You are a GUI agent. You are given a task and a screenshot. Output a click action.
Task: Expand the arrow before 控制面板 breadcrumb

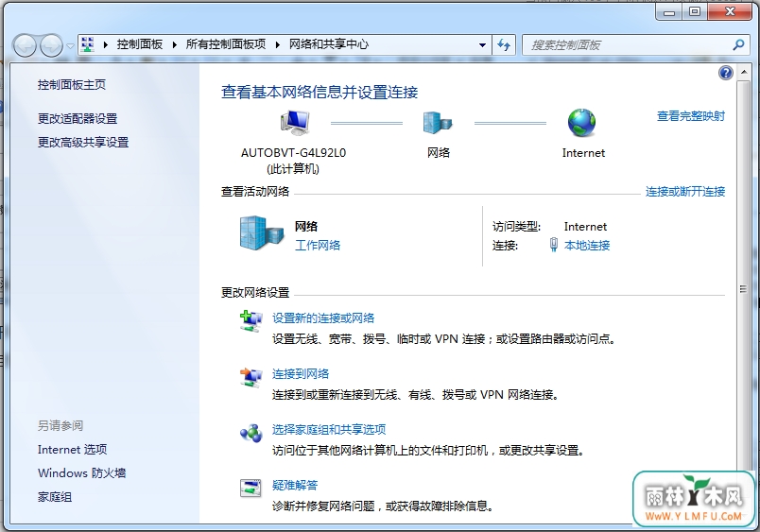[106, 45]
